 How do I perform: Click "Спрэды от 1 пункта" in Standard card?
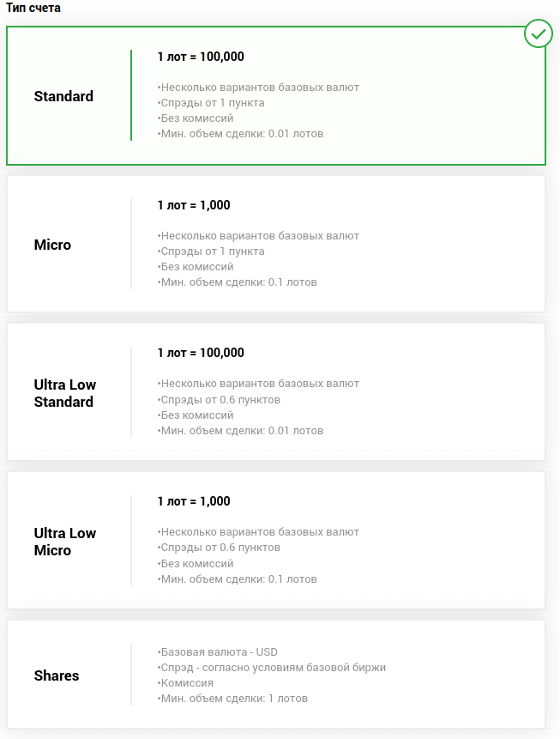[212, 103]
